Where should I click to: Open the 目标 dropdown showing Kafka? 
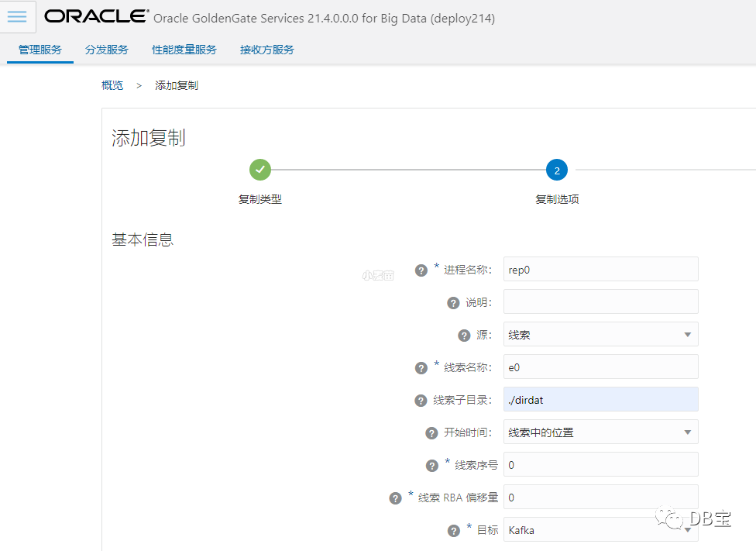601,529
